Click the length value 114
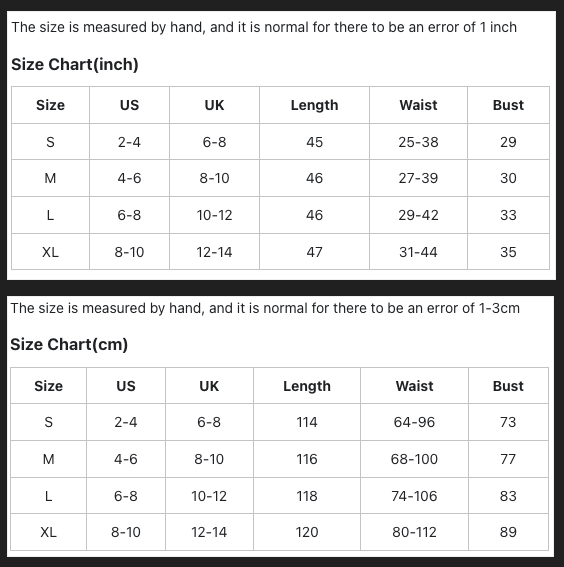This screenshot has width=564, height=567. click(x=307, y=422)
